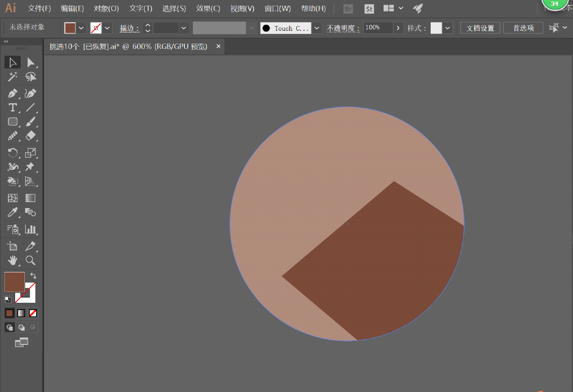Select the Scale tool

[30, 153]
